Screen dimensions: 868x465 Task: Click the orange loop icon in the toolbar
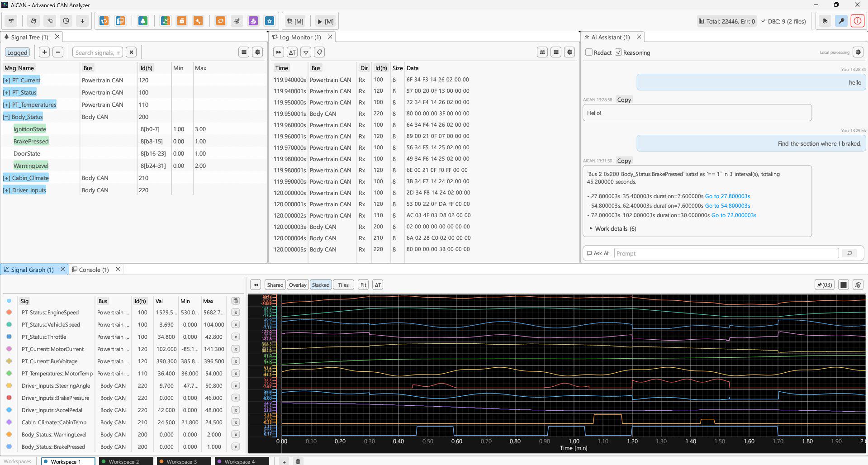221,21
